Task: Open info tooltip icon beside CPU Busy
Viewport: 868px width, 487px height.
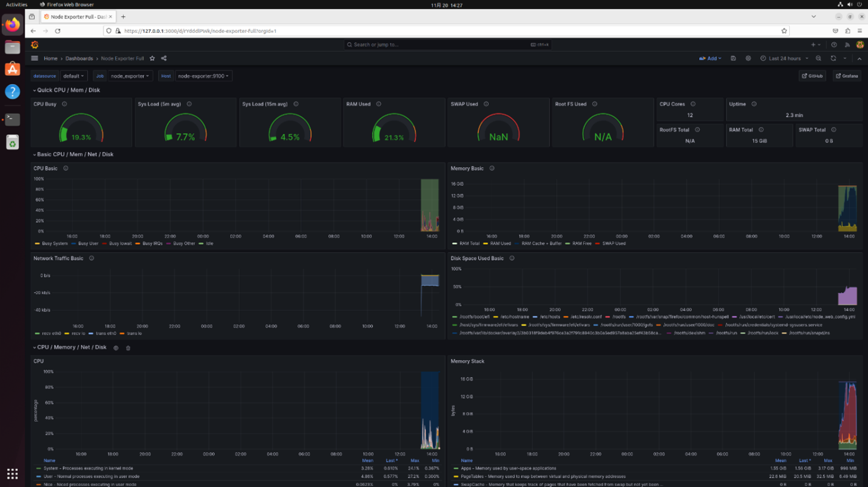Action: pos(64,104)
